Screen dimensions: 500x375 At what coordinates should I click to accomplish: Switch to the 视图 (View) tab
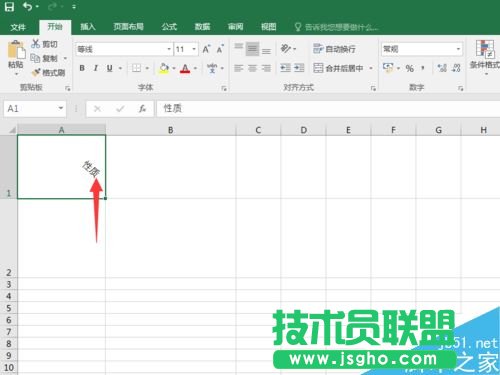coord(268,27)
